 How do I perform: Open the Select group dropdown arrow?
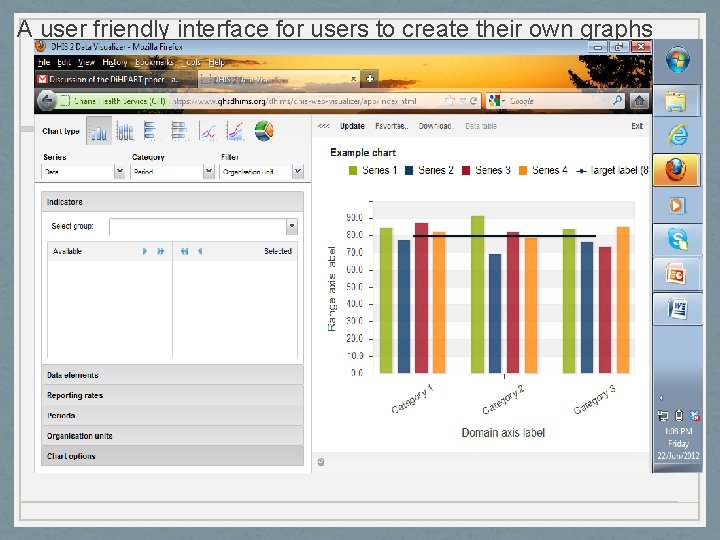(x=292, y=226)
